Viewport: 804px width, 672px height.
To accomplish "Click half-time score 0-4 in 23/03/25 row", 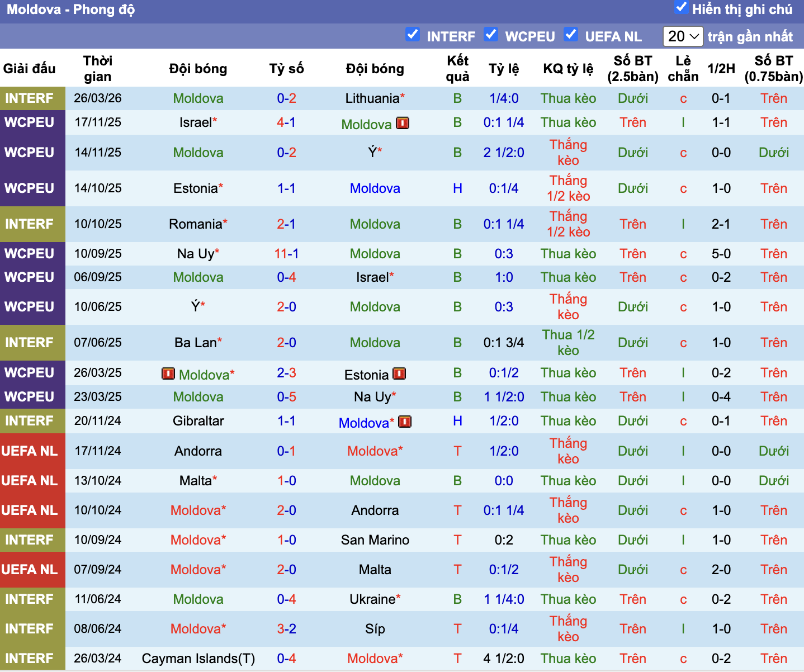I will (721, 397).
